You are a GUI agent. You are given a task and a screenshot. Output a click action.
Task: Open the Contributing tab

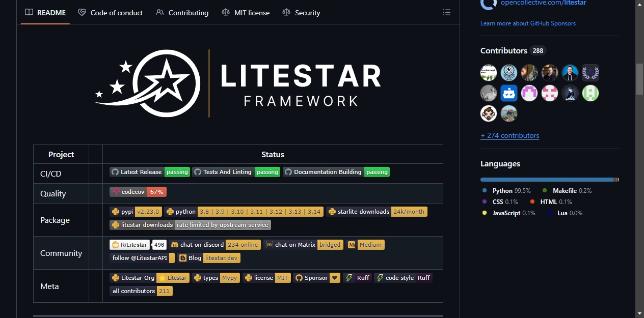pyautogui.click(x=182, y=12)
